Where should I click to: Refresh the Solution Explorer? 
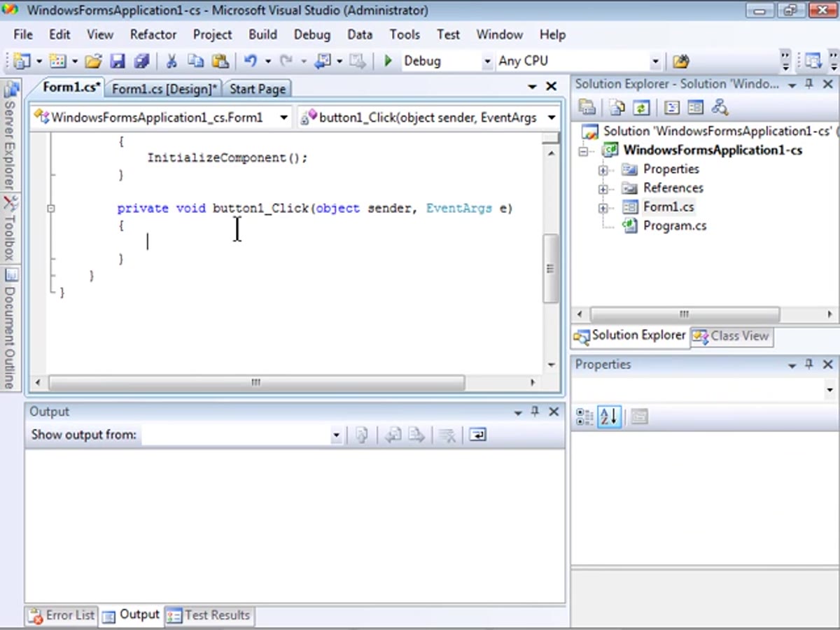coord(640,108)
